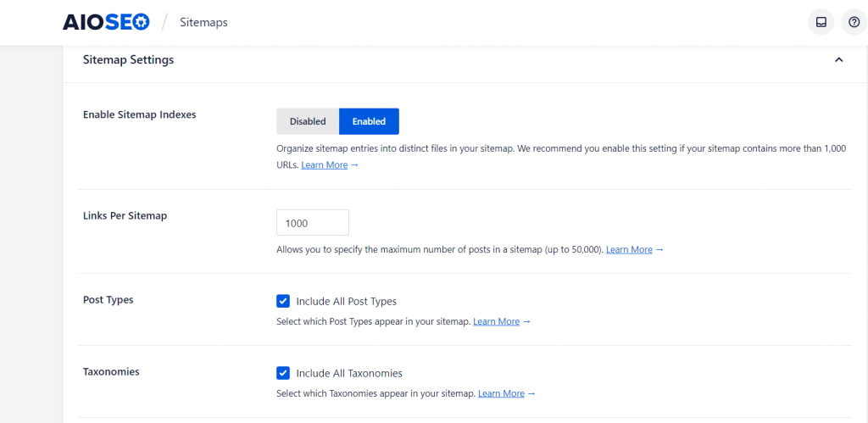Click the Include All Post Types label
The image size is (868, 423).
click(346, 301)
